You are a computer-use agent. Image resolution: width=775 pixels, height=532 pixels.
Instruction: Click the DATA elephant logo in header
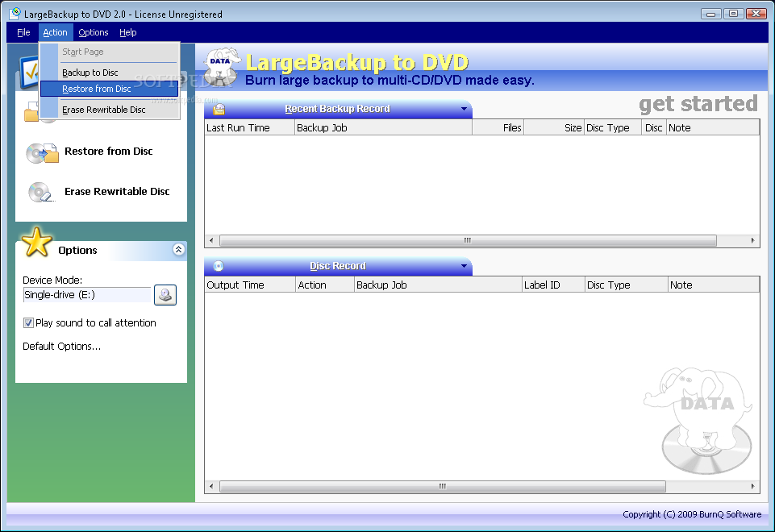pos(222,67)
